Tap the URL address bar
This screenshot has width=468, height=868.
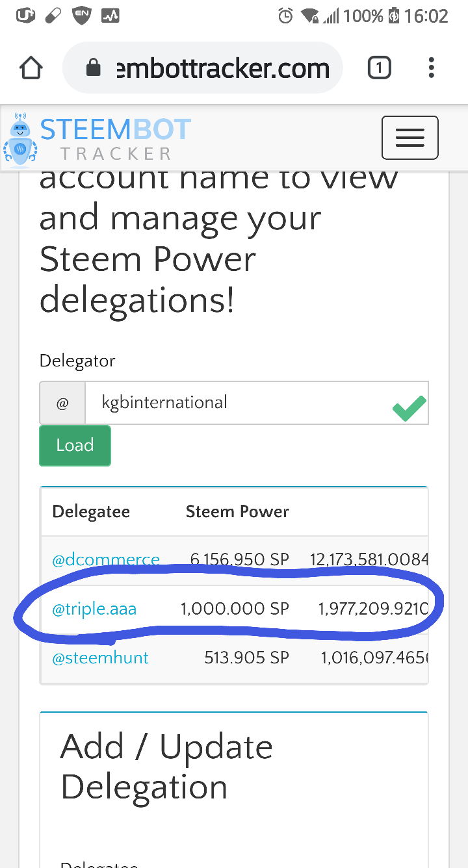202,68
